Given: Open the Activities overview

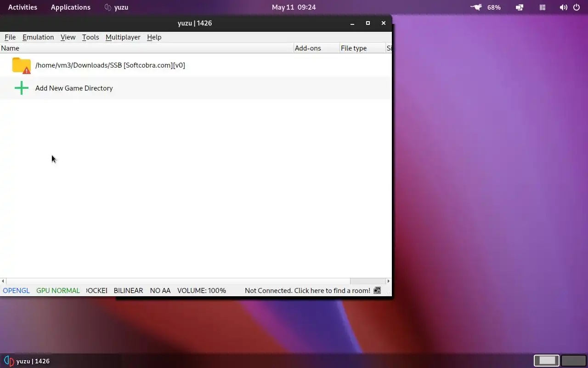Looking at the screenshot, I should (23, 7).
